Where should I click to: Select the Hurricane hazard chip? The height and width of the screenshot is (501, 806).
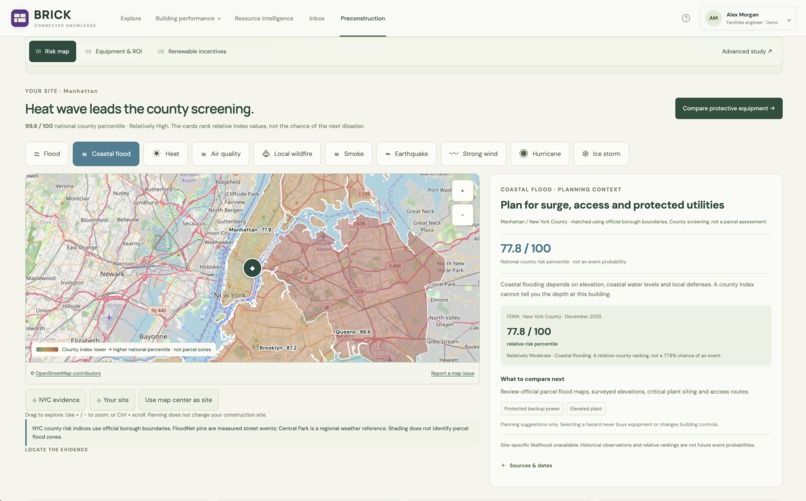pos(540,154)
